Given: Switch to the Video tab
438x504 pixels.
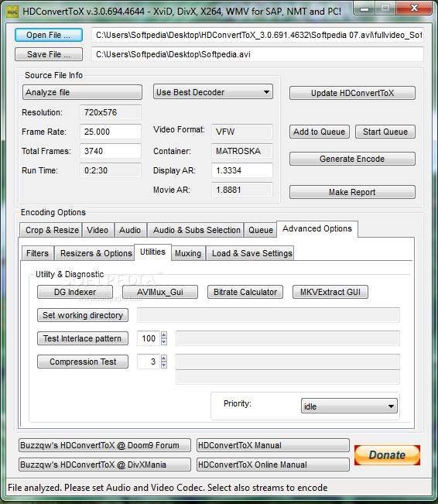Looking at the screenshot, I should (x=98, y=230).
